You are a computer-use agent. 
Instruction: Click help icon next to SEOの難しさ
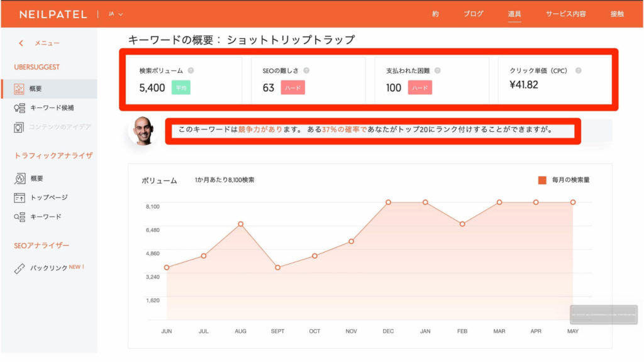click(x=306, y=71)
